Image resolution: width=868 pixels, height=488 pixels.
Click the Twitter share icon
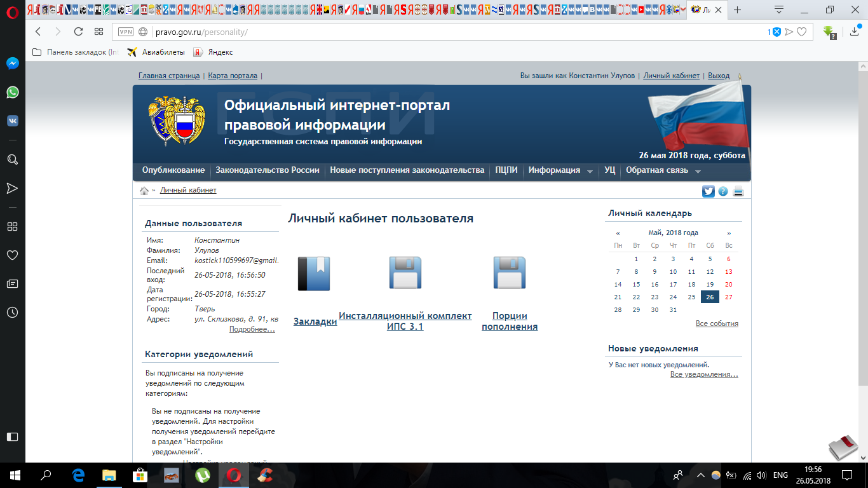(x=708, y=191)
